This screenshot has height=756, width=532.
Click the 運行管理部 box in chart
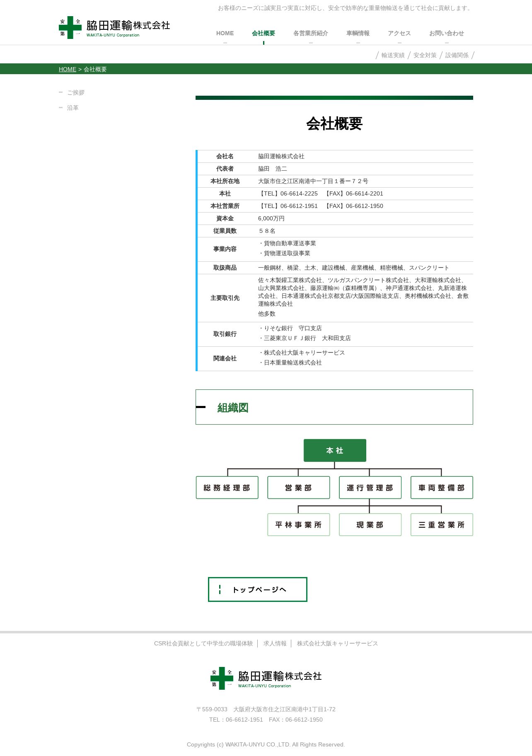pos(370,488)
